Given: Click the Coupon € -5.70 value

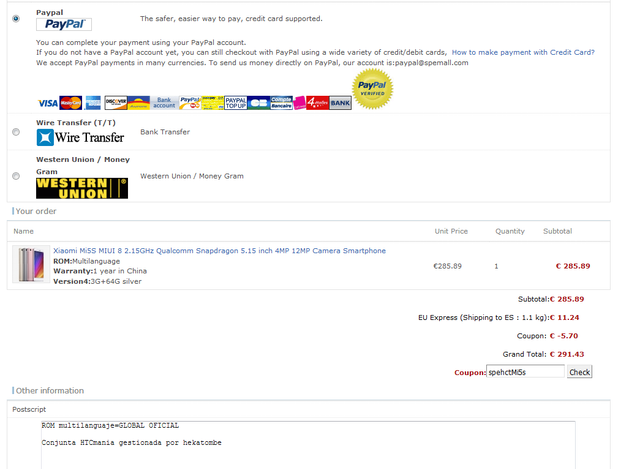Looking at the screenshot, I should (564, 336).
